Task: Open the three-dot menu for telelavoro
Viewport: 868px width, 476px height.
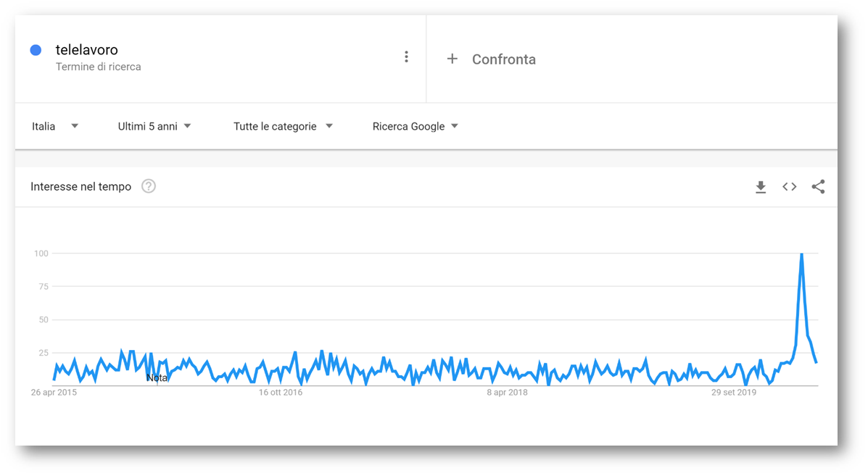Action: tap(406, 57)
